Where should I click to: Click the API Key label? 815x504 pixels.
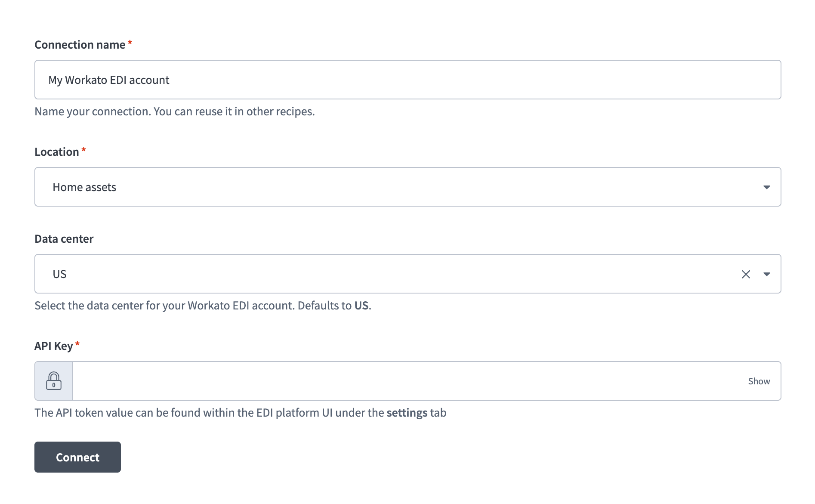click(x=53, y=346)
